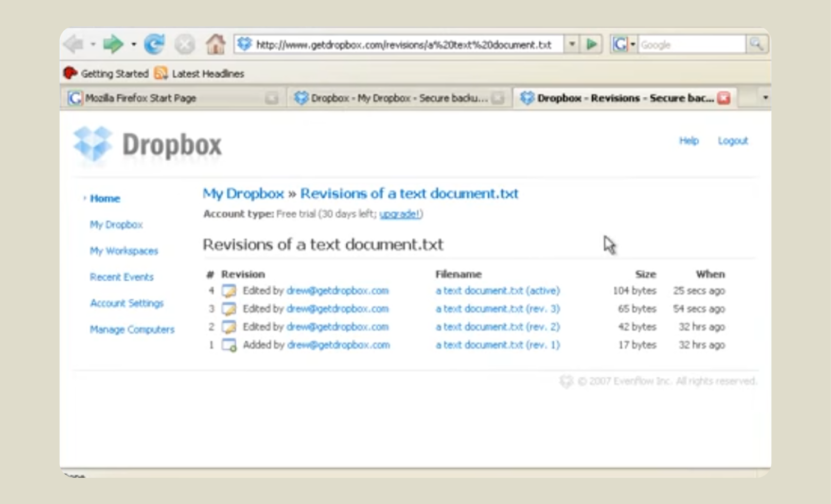Close the My Dropbox tab

498,98
